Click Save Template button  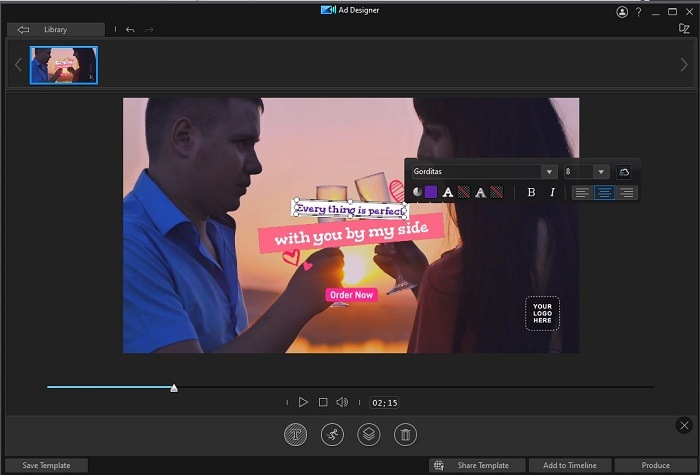click(46, 465)
